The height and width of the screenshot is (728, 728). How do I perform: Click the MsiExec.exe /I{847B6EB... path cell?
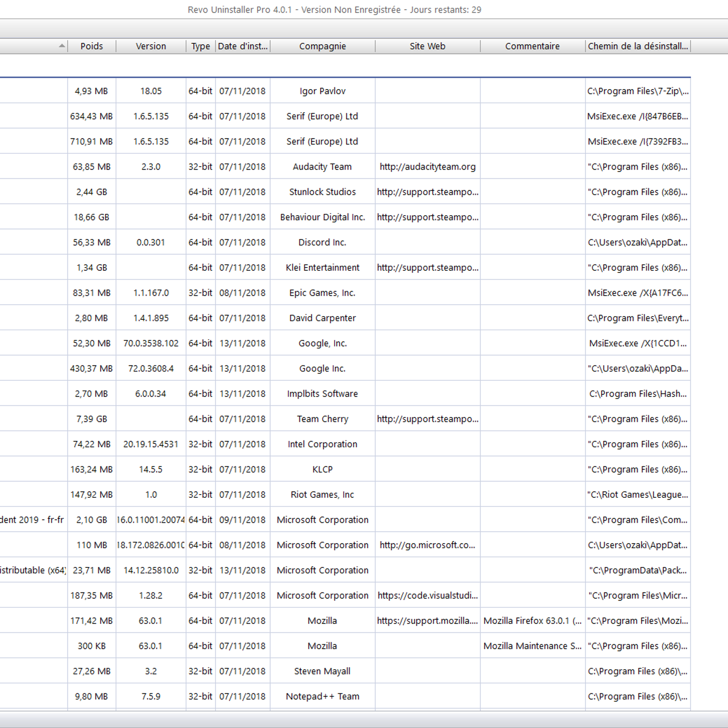pyautogui.click(x=638, y=116)
